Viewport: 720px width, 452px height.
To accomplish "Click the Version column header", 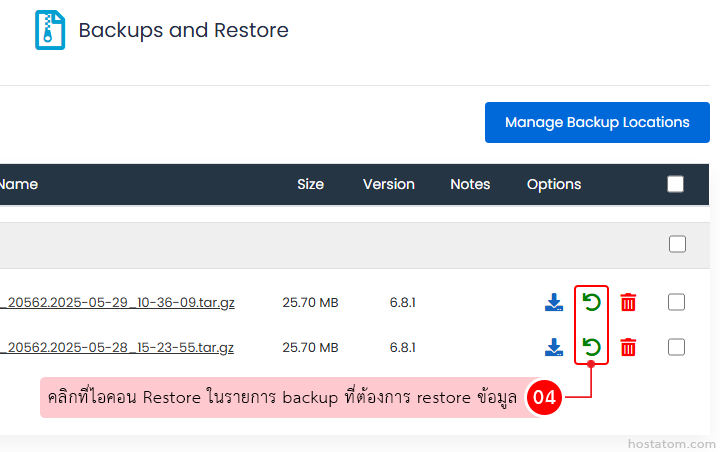I will pyautogui.click(x=388, y=184).
